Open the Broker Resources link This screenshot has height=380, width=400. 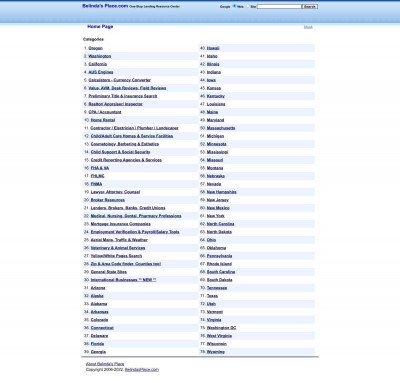tap(108, 200)
